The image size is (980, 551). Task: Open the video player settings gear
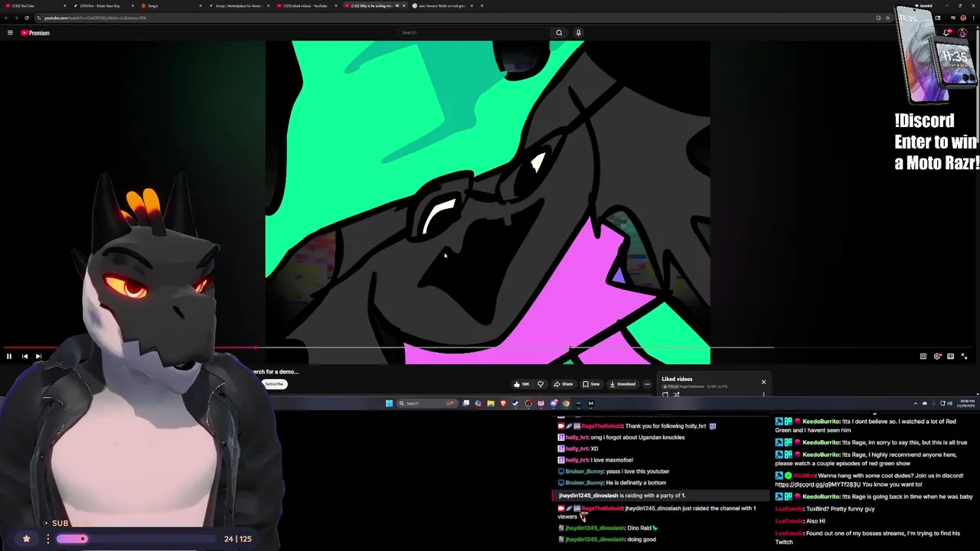tap(937, 357)
